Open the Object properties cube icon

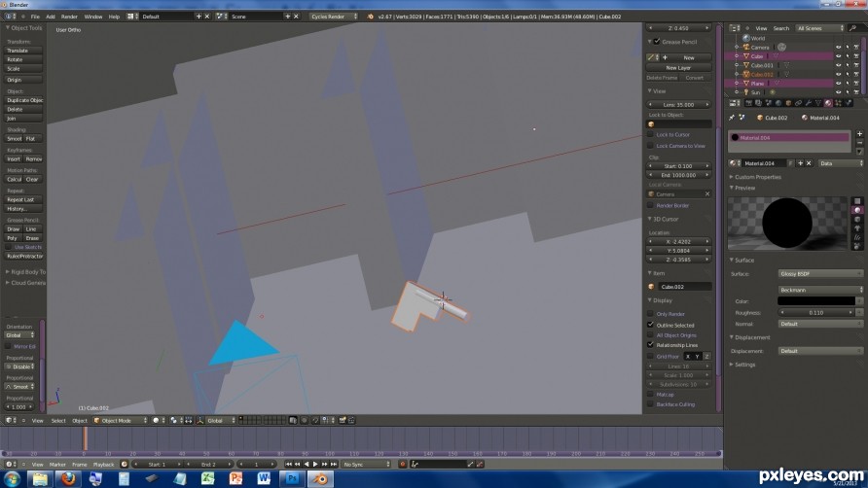pos(788,103)
